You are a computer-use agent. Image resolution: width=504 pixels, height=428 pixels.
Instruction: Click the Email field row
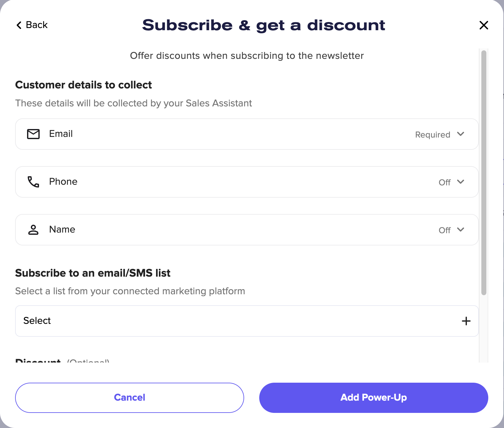(220, 134)
